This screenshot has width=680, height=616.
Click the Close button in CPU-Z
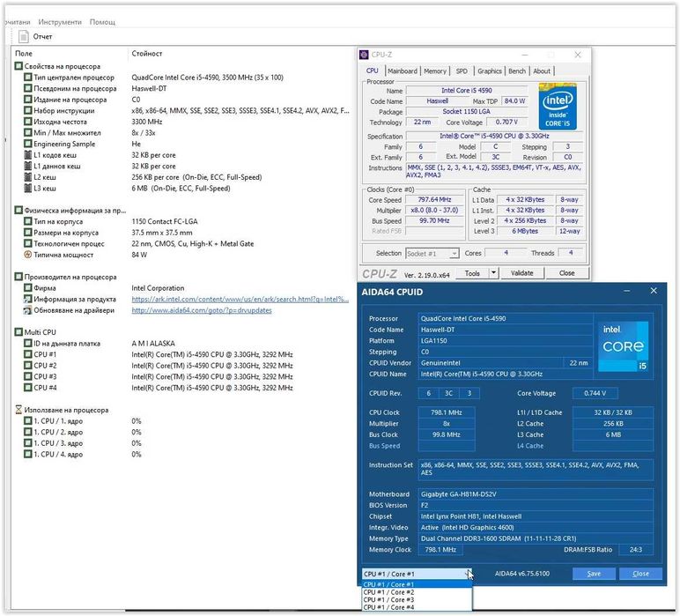tap(566, 273)
